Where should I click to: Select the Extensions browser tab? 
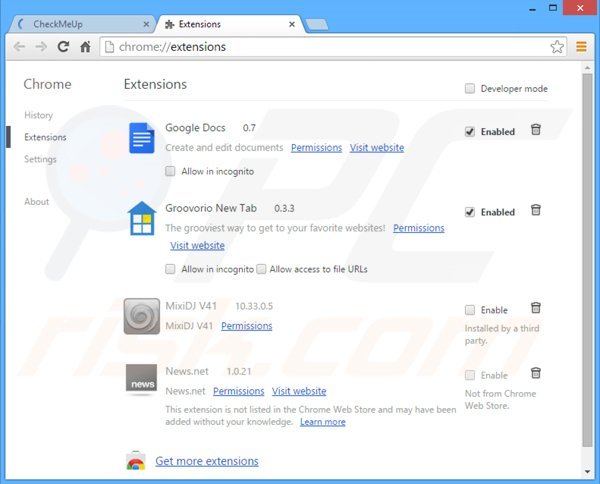tap(230, 24)
